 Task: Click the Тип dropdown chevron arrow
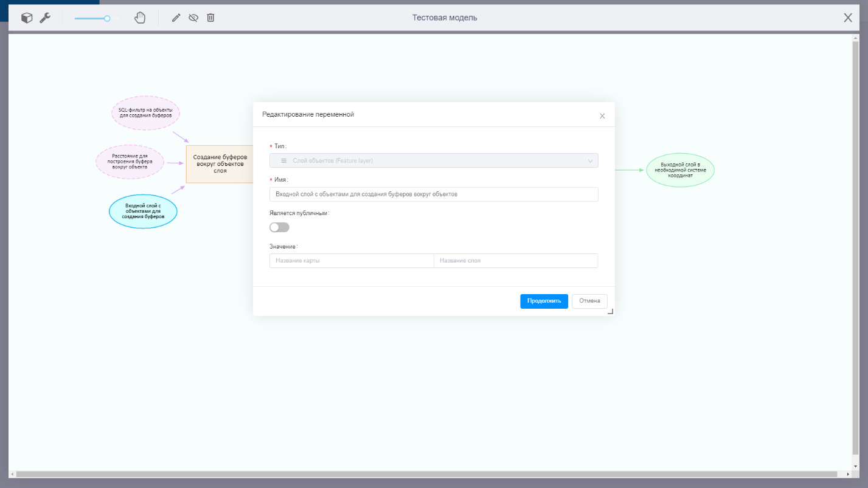[x=590, y=161]
